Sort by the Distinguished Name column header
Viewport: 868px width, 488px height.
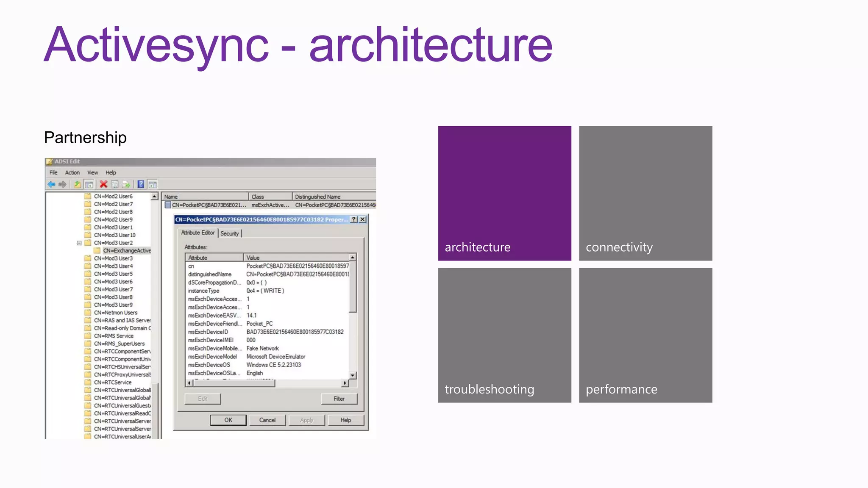[x=334, y=197]
